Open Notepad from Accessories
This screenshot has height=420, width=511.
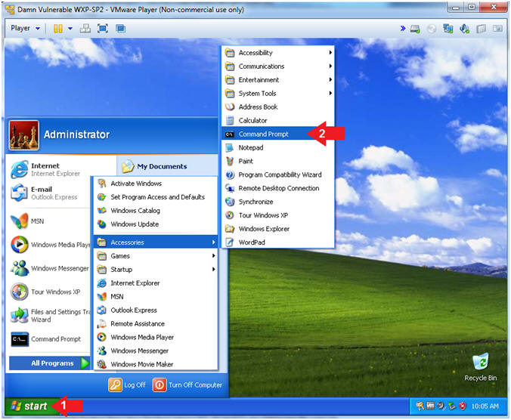click(278, 148)
